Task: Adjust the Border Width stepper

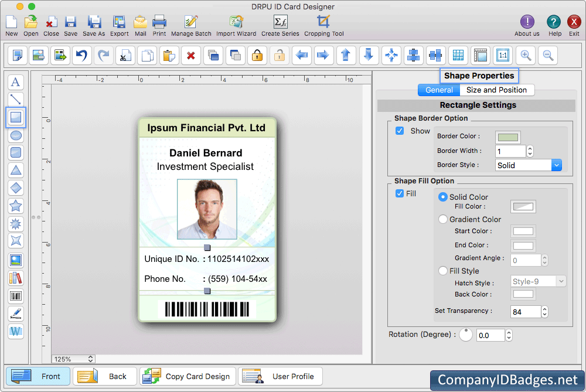Action: coord(530,151)
